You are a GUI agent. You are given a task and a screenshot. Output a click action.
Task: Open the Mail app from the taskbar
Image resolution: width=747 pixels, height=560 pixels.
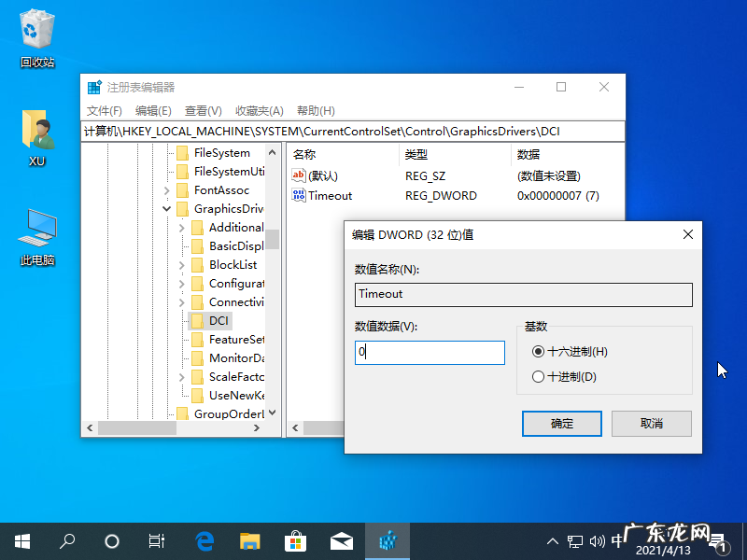coord(341,540)
